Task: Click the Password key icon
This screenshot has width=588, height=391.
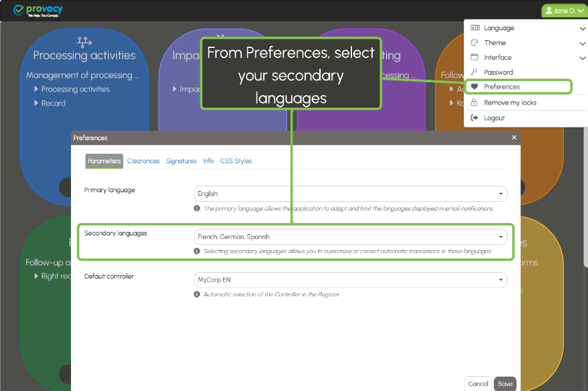Action: pyautogui.click(x=474, y=72)
